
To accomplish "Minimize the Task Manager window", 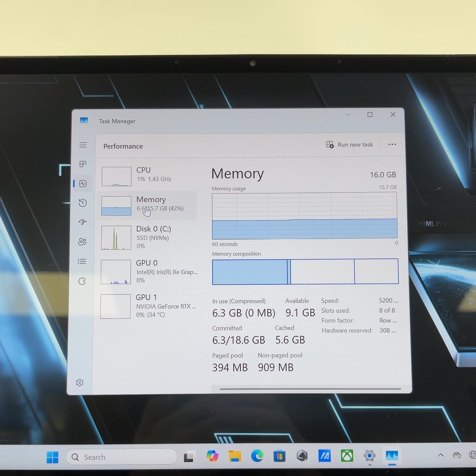I will (x=347, y=115).
